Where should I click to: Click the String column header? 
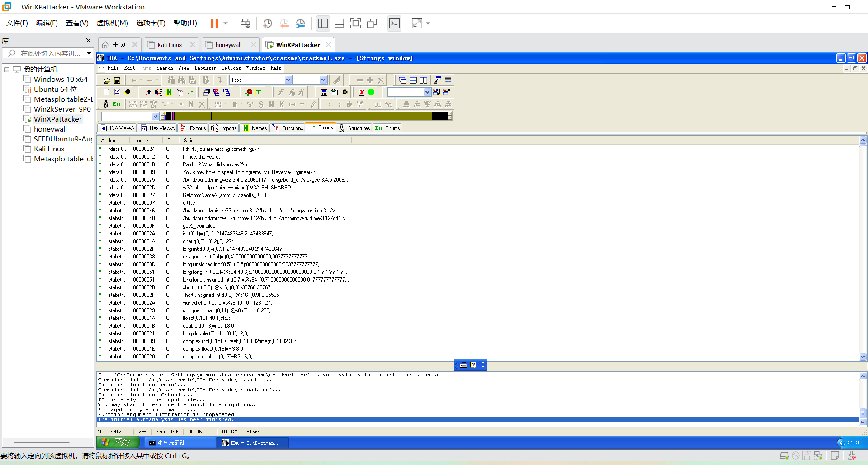pos(266,141)
